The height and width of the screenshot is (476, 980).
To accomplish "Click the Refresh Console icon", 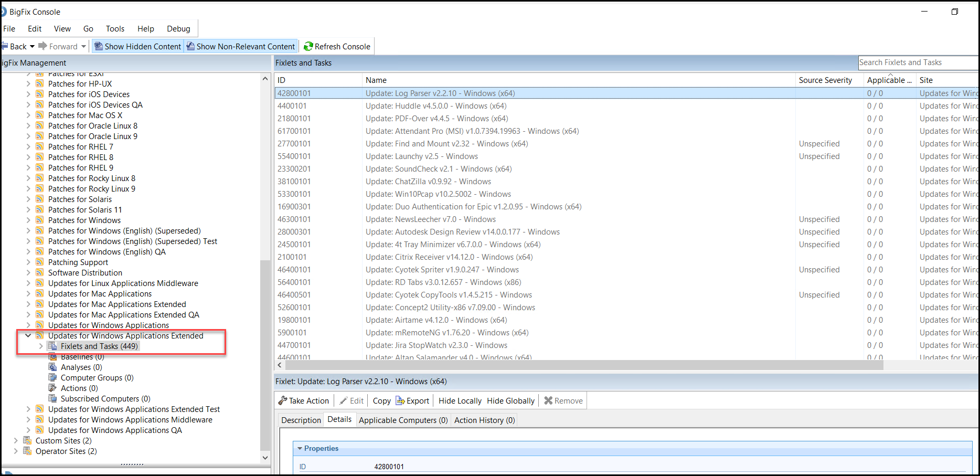I will click(x=308, y=46).
